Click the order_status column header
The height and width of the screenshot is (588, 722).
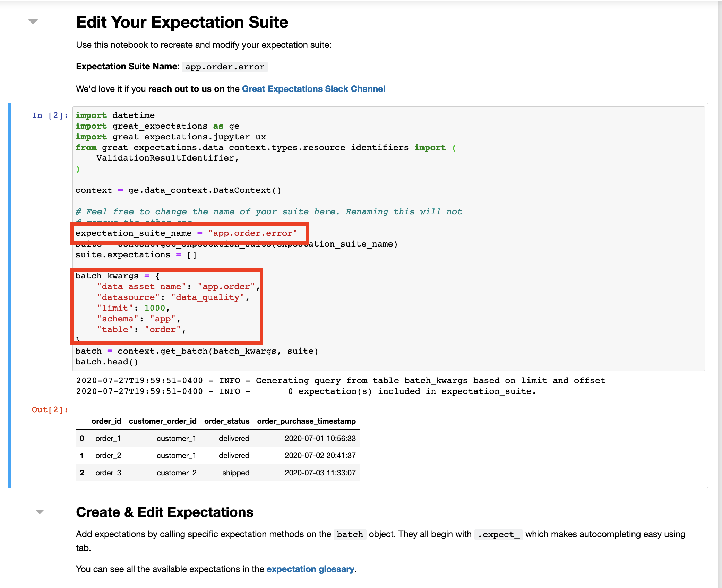226,421
